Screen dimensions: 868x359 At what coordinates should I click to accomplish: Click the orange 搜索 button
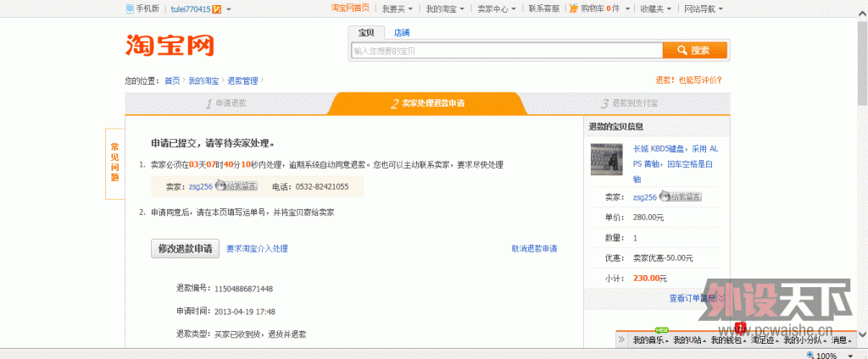click(x=695, y=50)
